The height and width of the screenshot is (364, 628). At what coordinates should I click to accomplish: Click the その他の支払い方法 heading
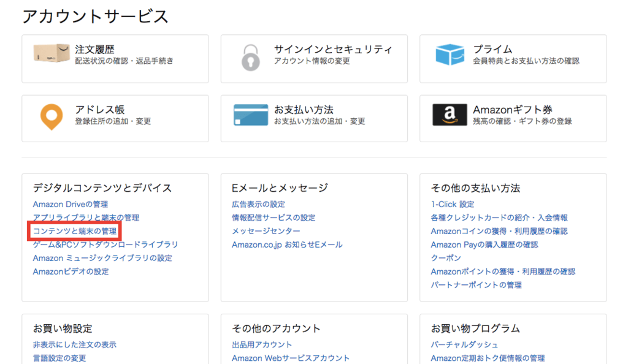coord(475,188)
